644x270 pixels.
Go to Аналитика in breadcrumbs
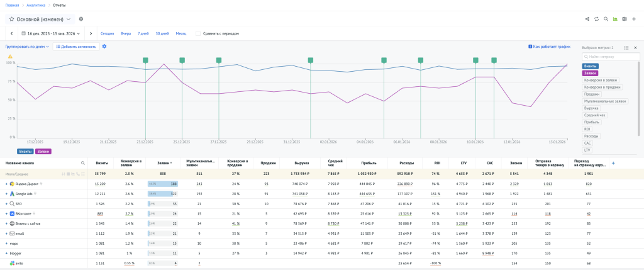(36, 5)
